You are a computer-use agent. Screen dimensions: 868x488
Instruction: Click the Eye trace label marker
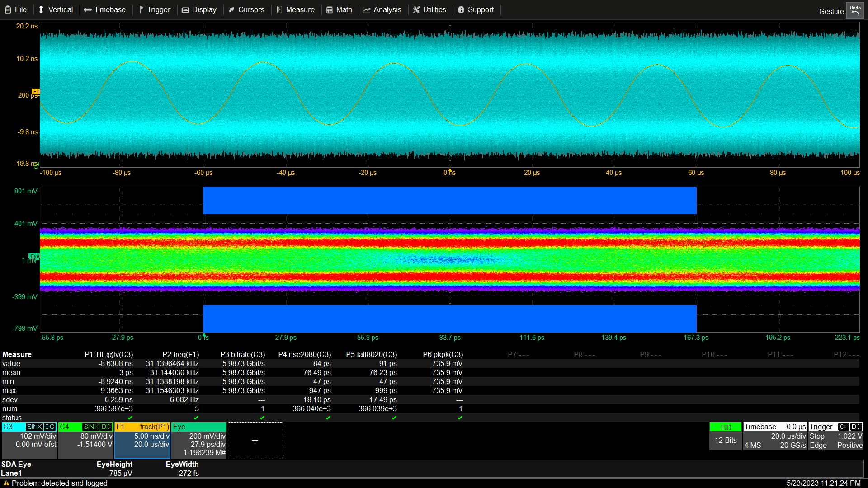[x=34, y=256]
